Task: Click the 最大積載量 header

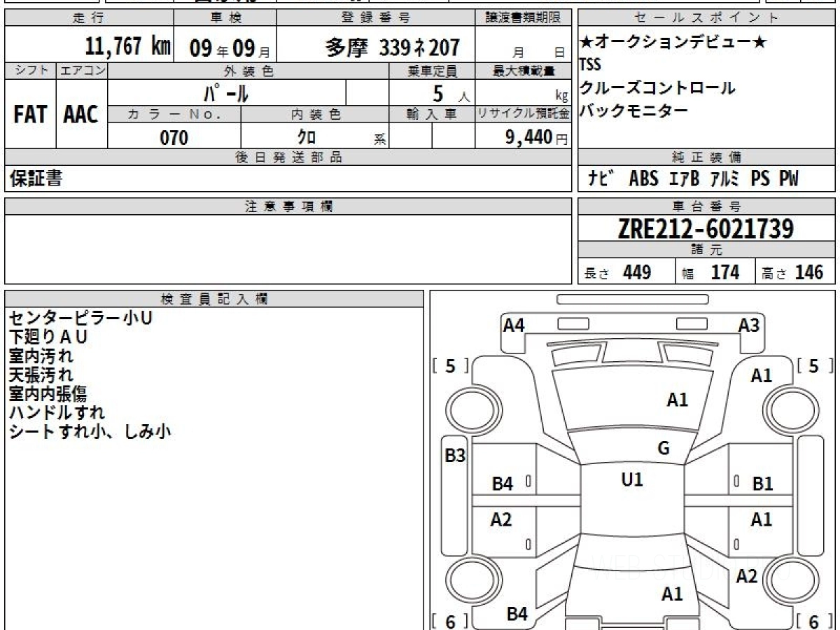Action: click(524, 71)
